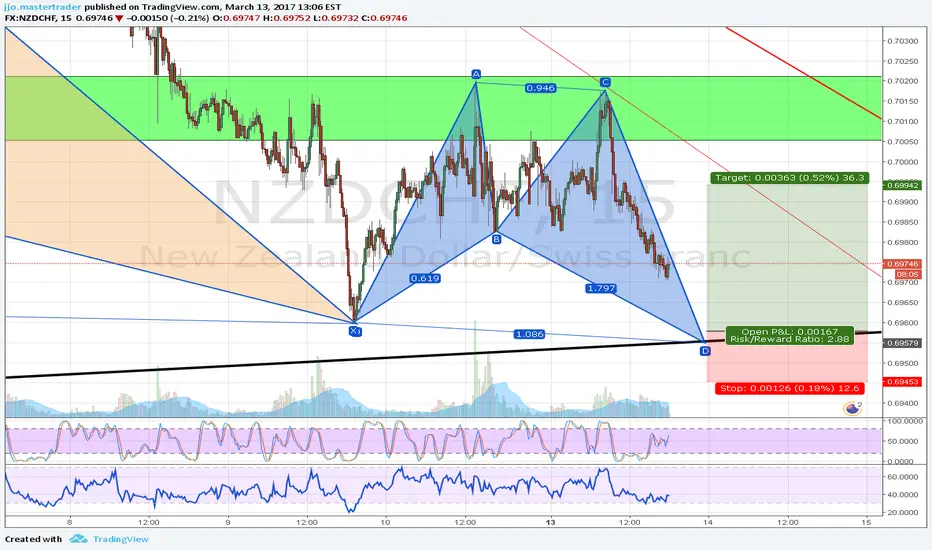Select the B point label of the pattern
The image size is (932, 550).
tap(496, 239)
